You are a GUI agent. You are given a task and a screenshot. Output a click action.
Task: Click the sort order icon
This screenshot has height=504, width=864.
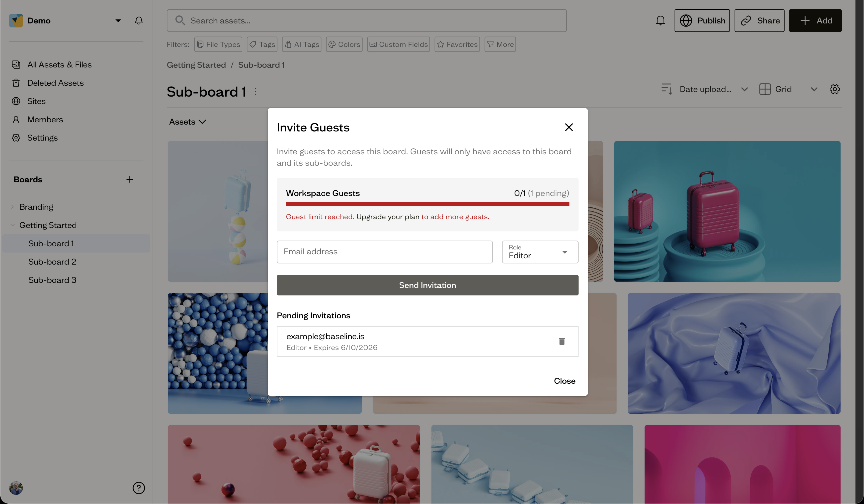[x=667, y=89]
